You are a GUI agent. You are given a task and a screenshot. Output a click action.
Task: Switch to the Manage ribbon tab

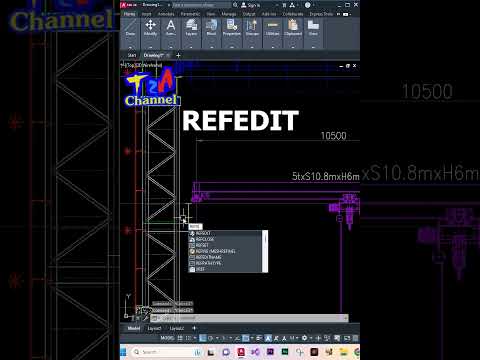(229, 14)
